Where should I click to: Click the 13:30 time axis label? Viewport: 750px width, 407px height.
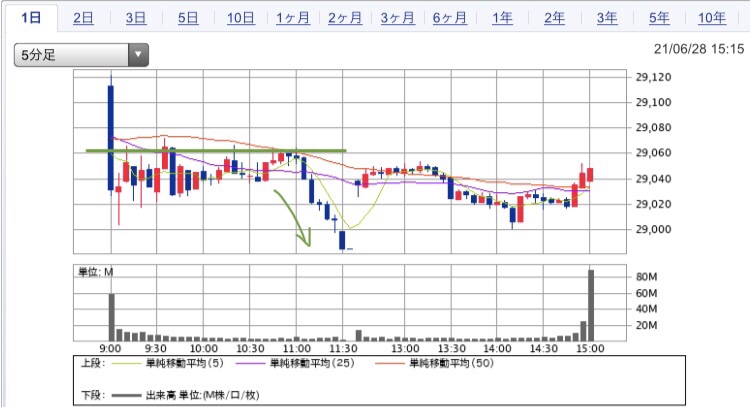pyautogui.click(x=452, y=349)
